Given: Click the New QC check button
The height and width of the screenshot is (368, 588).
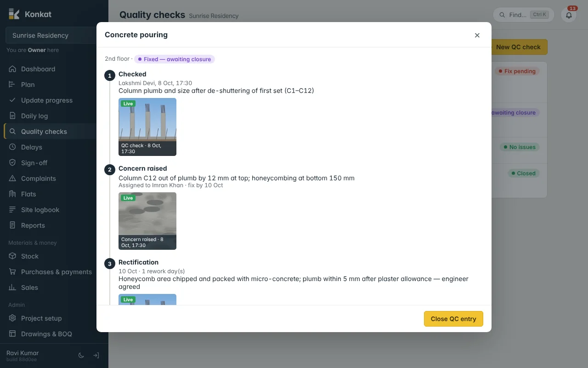Looking at the screenshot, I should (518, 47).
